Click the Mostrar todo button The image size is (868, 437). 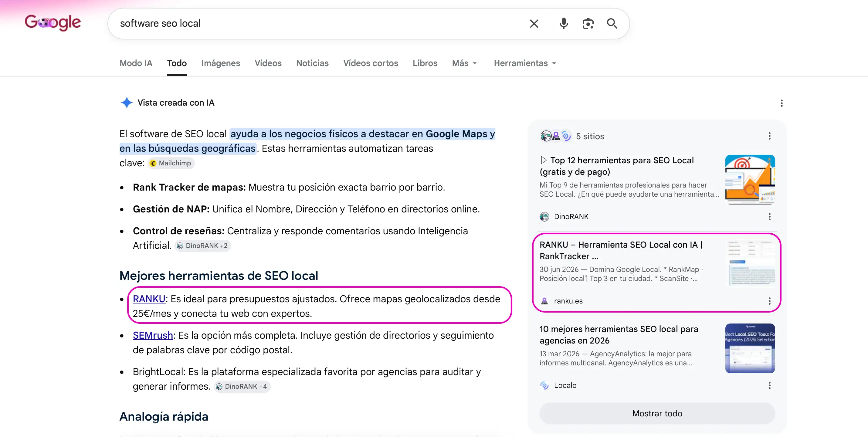point(657,413)
